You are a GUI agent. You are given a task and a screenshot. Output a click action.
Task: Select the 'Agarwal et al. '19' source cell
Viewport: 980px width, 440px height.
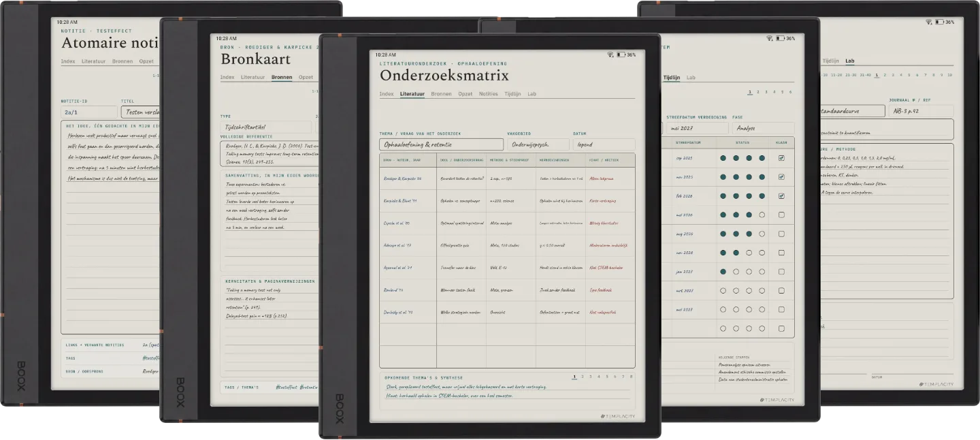tap(408, 268)
